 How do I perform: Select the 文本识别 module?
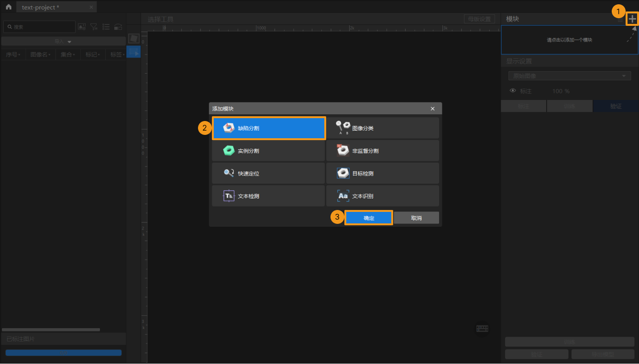383,196
